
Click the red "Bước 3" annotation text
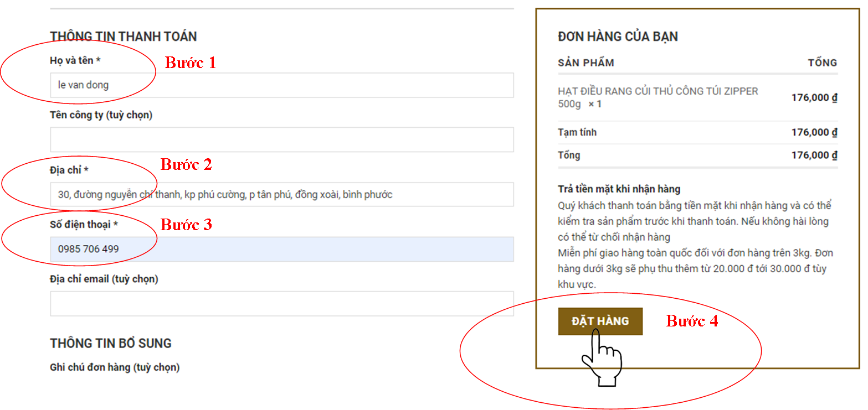pos(186,225)
